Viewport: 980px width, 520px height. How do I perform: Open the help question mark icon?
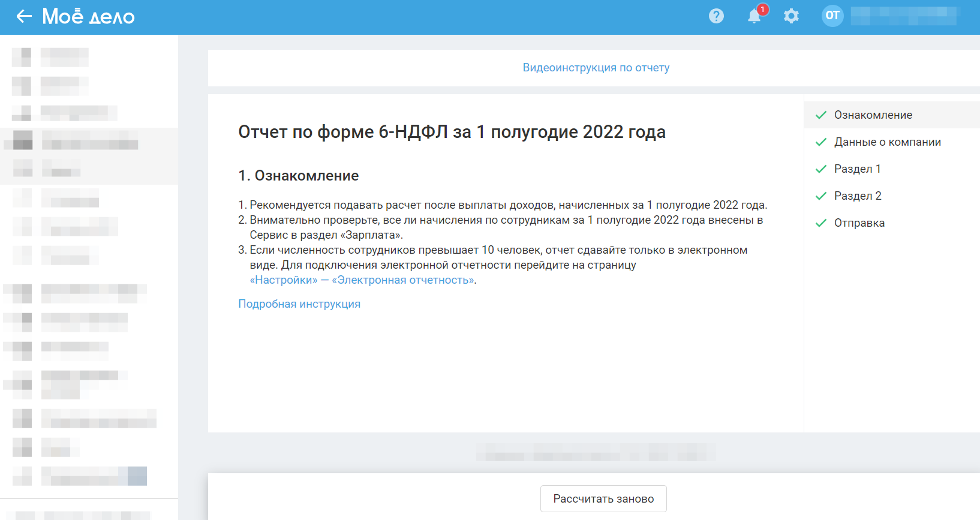tap(716, 16)
